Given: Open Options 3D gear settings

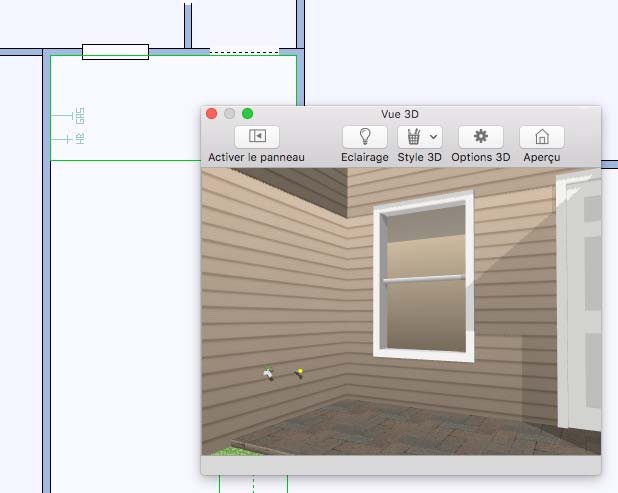Looking at the screenshot, I should point(480,137).
